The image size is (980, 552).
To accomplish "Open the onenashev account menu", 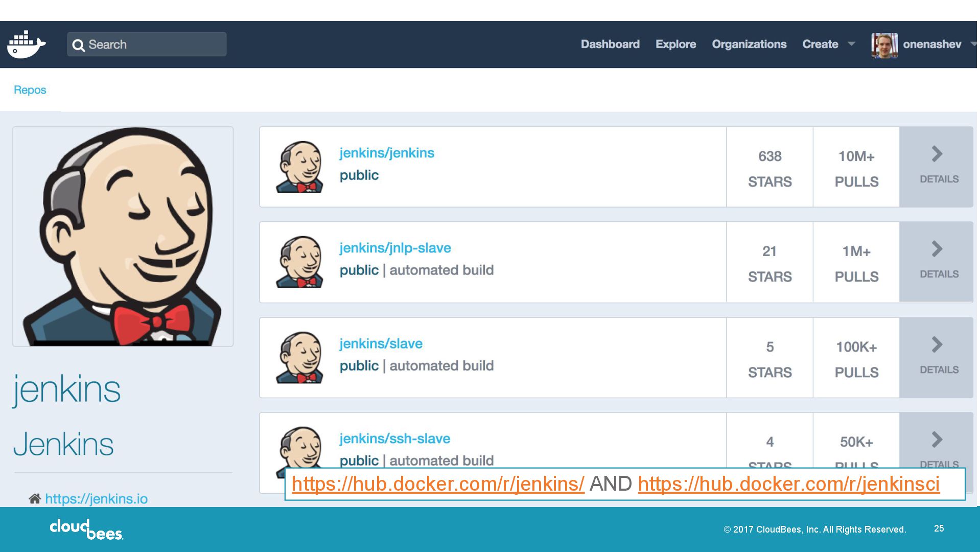I will tap(932, 44).
